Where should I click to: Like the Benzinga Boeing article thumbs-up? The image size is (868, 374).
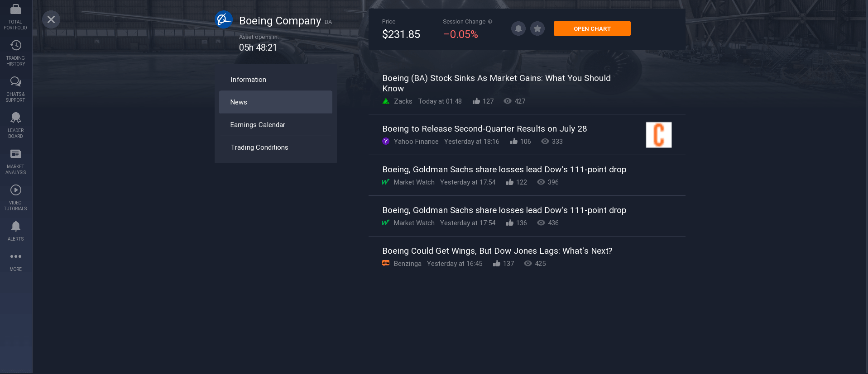(x=497, y=264)
